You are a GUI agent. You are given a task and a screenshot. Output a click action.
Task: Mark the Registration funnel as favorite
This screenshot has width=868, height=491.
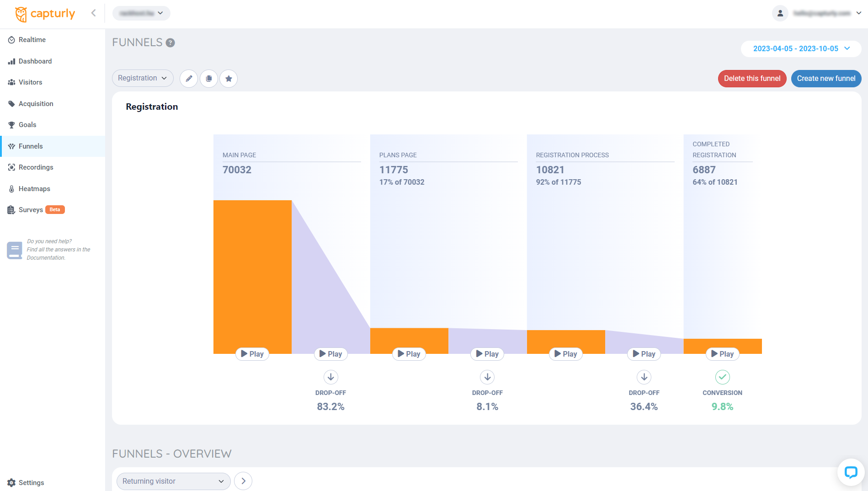[x=229, y=78]
